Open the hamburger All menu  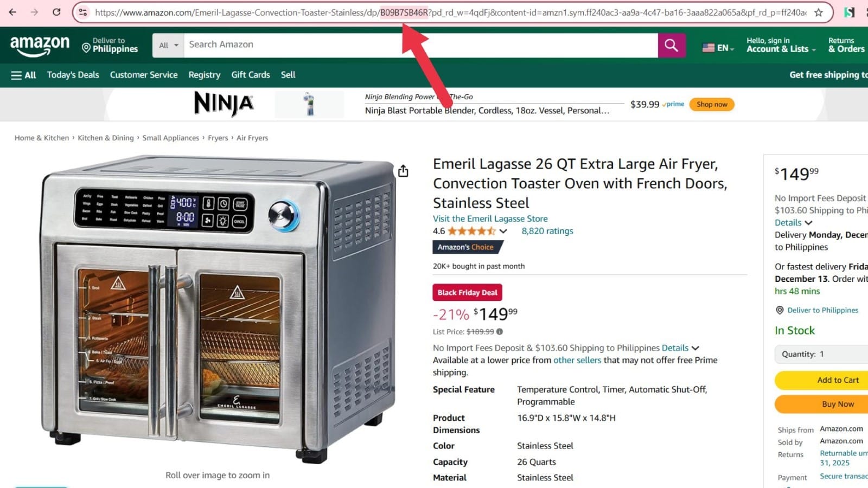point(23,75)
